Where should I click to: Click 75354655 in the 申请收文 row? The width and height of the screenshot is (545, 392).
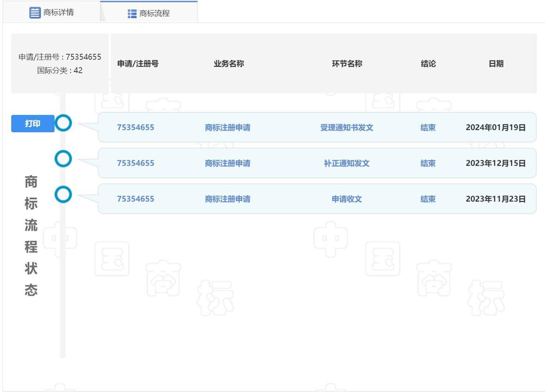[x=136, y=199]
